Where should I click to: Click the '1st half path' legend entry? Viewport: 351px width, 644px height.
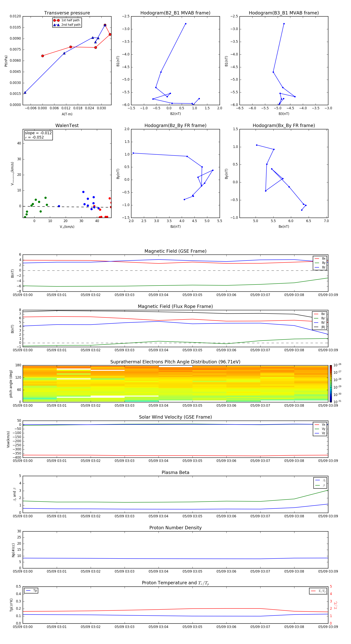67,20
